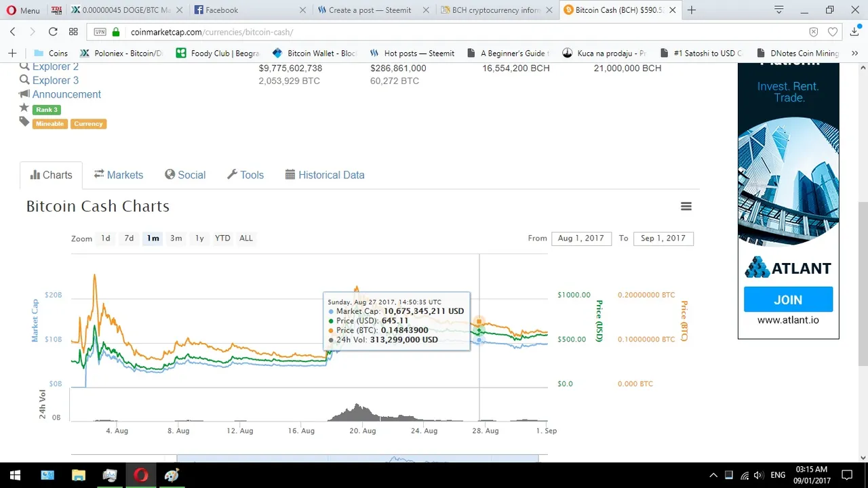Click the Rank 3 badge
This screenshot has height=488, width=868.
point(47,110)
